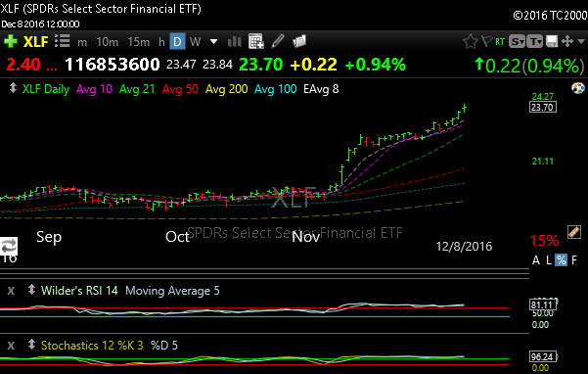Image resolution: width=588 pixels, height=374 pixels.
Task: Click the green 24.27 scale label
Action: [x=543, y=97]
